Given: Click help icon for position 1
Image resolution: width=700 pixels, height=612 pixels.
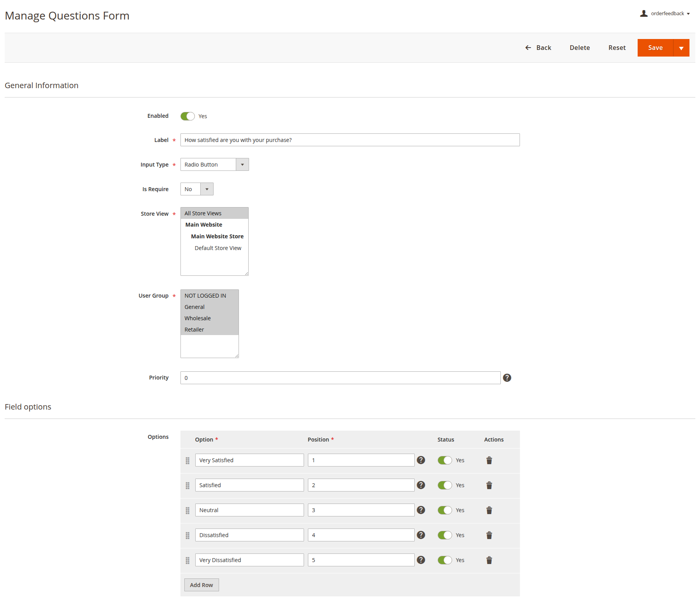Looking at the screenshot, I should coord(421,460).
